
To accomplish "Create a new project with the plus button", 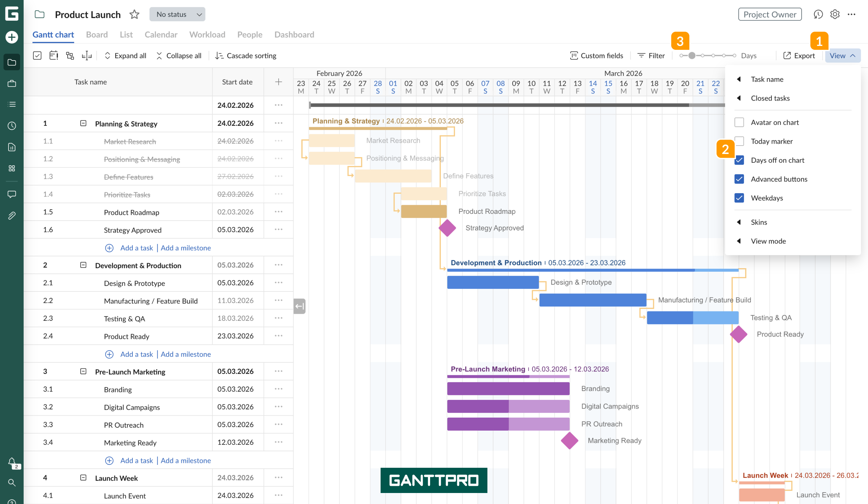I will coord(11,38).
